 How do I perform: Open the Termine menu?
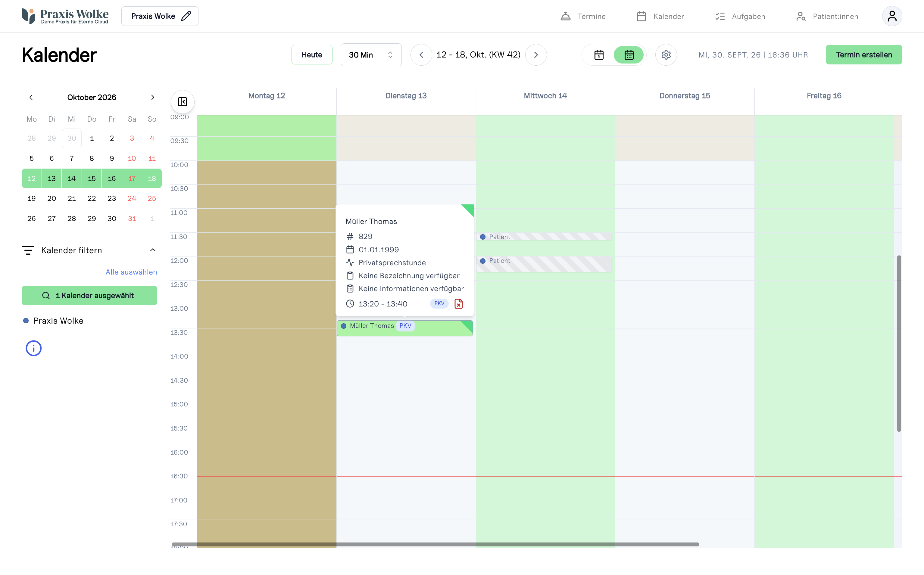583,16
